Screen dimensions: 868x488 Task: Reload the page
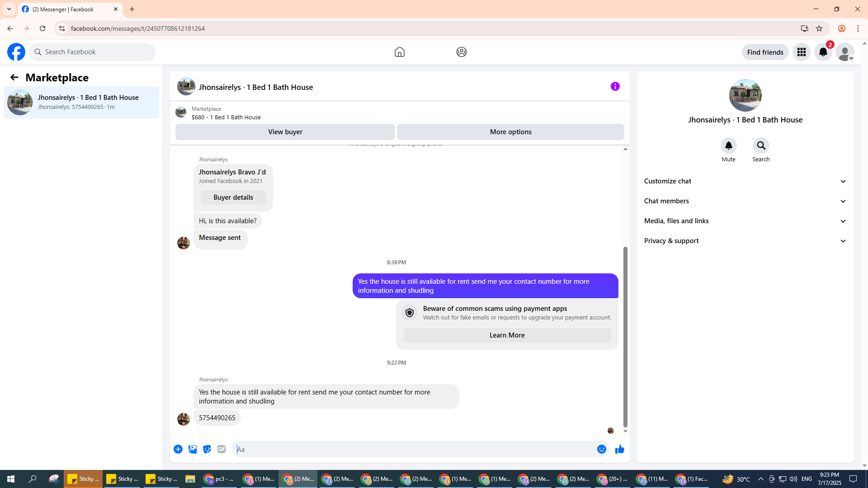pos(42,28)
